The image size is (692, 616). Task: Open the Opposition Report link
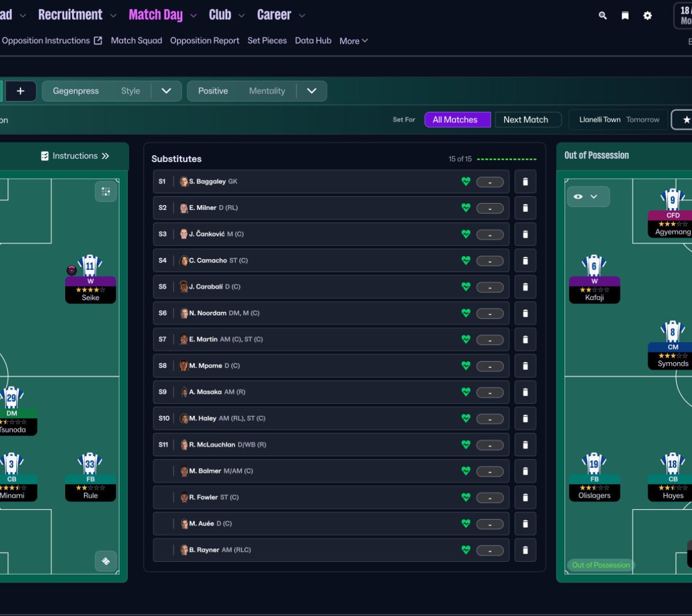(x=205, y=40)
